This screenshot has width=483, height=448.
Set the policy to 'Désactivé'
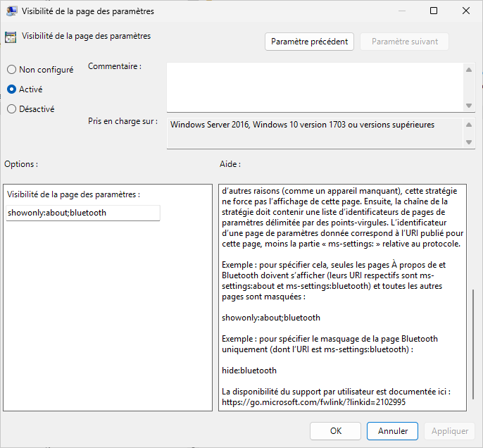11,109
